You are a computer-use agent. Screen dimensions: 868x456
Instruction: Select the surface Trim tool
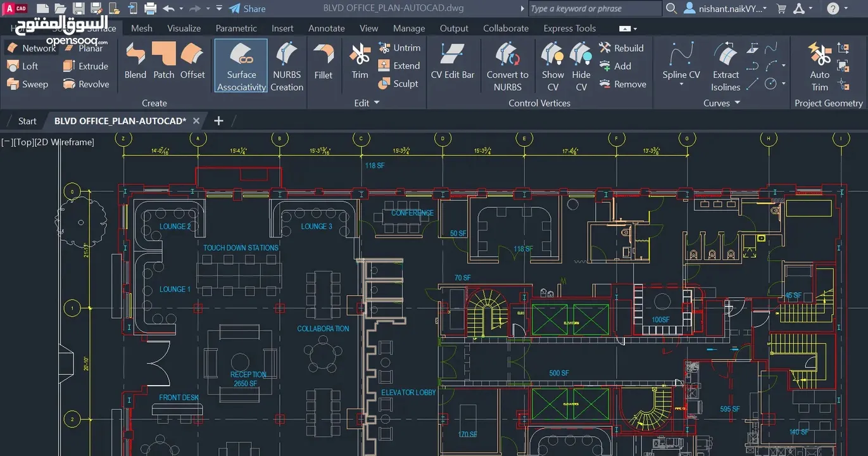click(360, 61)
